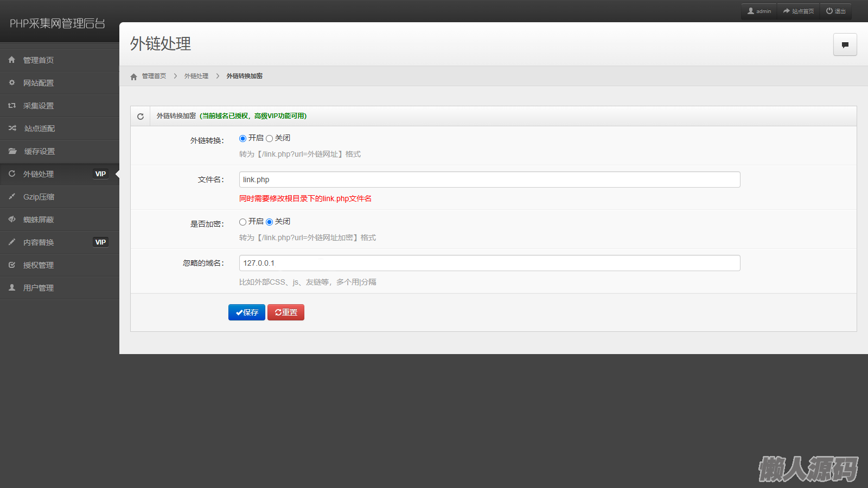The image size is (868, 488).
Task: Disable 外链转换 with the 关闭 radio
Action: click(269, 139)
